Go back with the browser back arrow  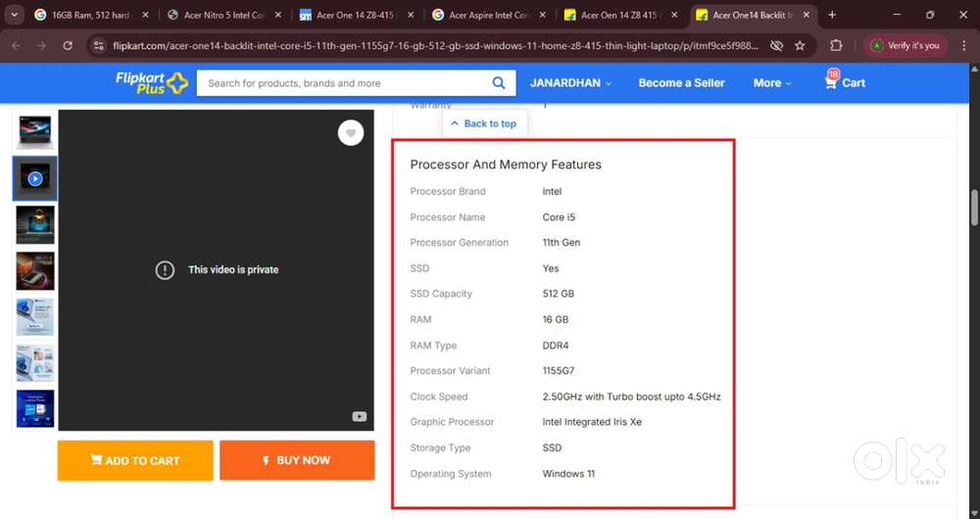[16, 46]
